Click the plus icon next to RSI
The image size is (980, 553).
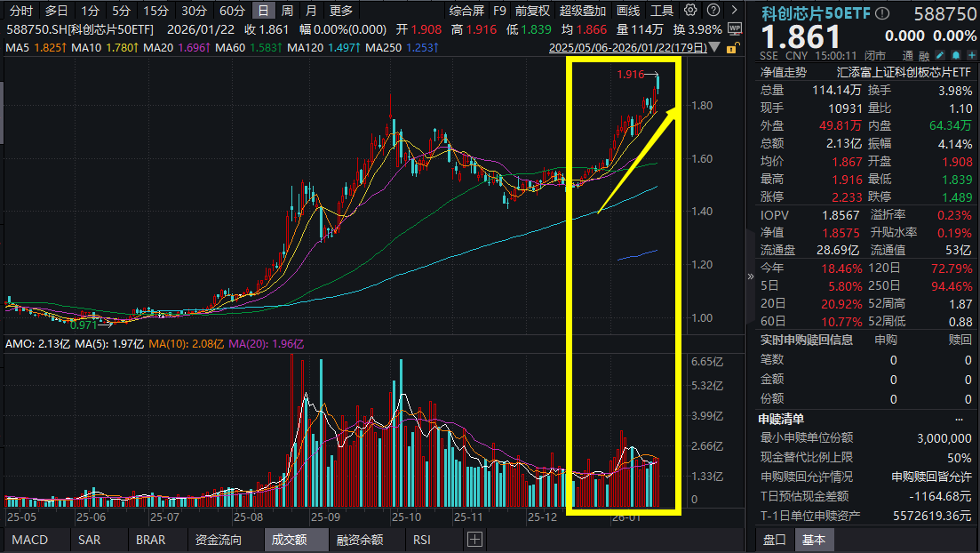coord(474,539)
